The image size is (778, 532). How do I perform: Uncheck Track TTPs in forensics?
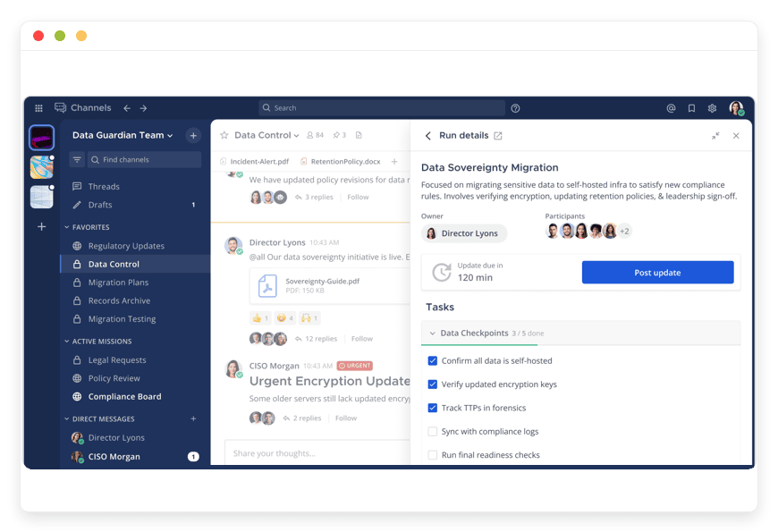pos(433,408)
